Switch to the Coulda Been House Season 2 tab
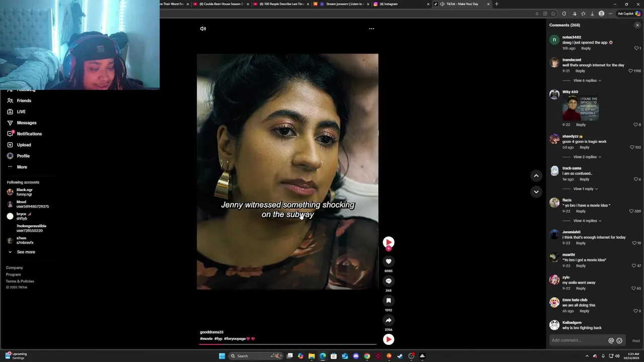The width and height of the screenshot is (644, 362). click(x=221, y=4)
